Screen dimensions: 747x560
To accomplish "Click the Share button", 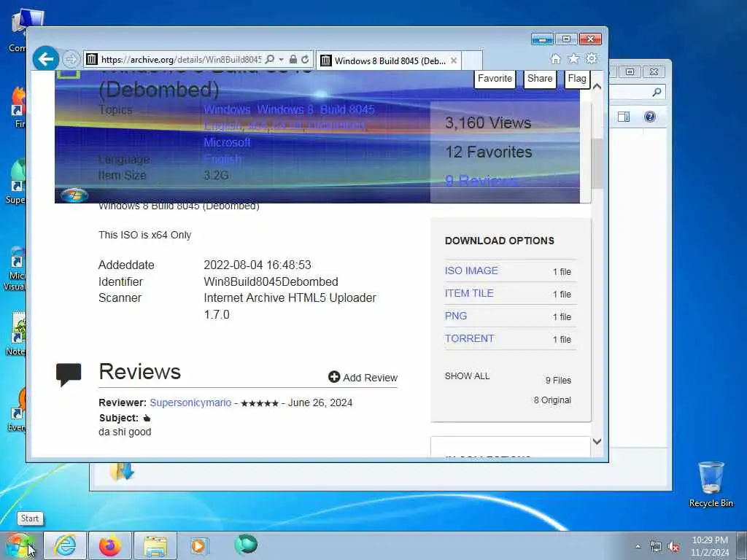I will (x=540, y=79).
